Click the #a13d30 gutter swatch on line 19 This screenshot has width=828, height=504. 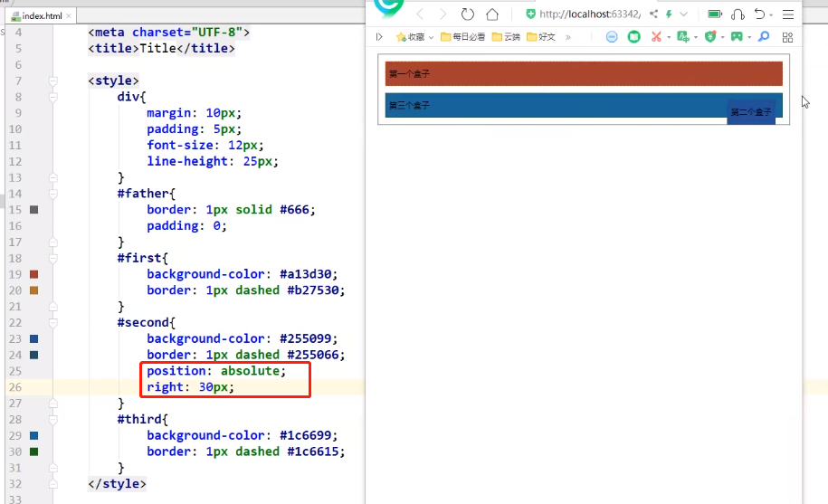click(x=33, y=274)
